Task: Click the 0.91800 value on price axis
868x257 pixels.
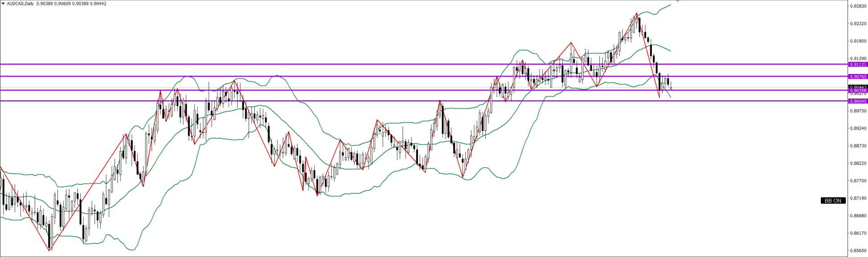Action: click(858, 41)
